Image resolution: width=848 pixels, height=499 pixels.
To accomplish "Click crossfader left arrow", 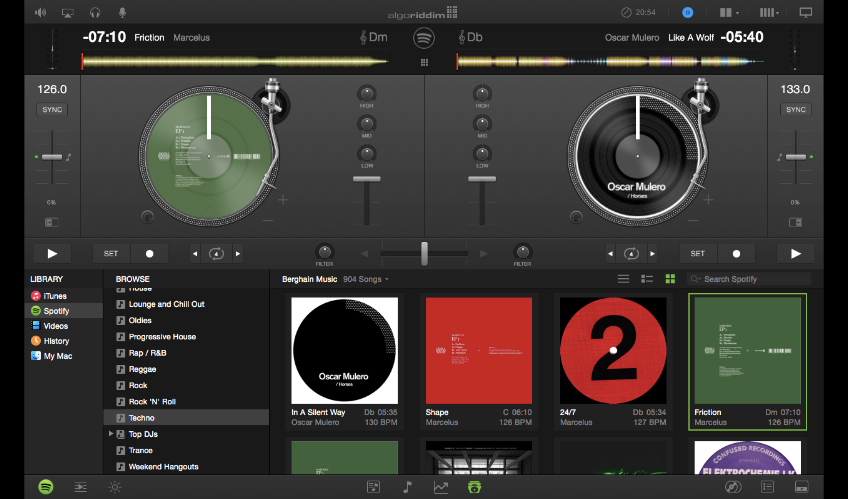I will (x=365, y=254).
